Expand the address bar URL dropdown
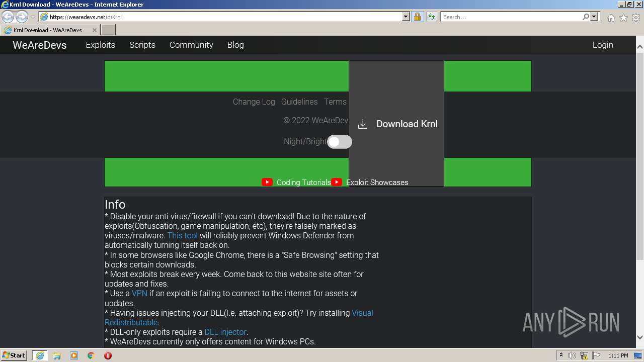This screenshot has width=644, height=362. coord(406,17)
